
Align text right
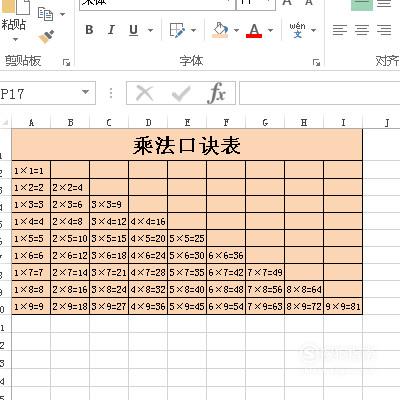(384, 30)
